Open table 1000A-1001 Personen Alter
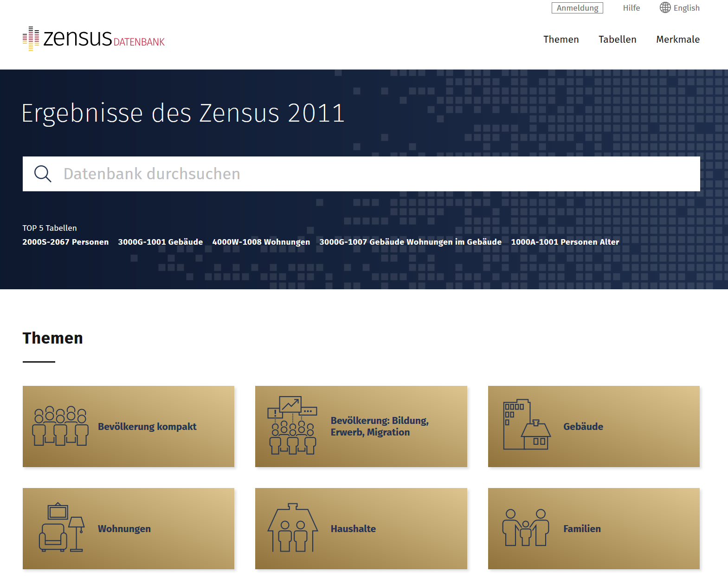Image resolution: width=728 pixels, height=579 pixels. [x=565, y=242]
